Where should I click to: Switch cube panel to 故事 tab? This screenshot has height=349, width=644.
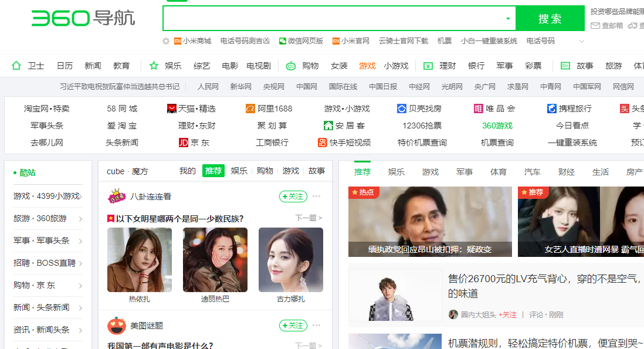pos(317,171)
